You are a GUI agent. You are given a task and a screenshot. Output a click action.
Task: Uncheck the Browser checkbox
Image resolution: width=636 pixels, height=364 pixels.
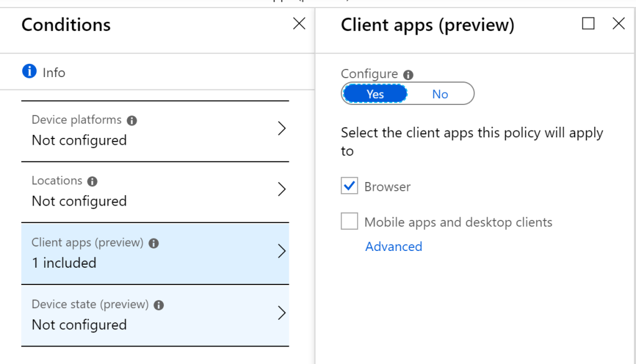click(349, 186)
